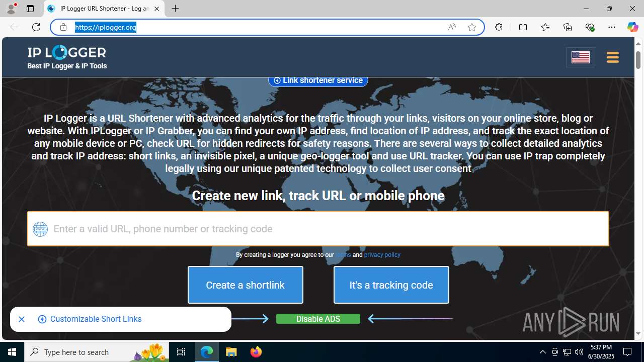Image resolution: width=644 pixels, height=362 pixels.
Task: Select the Link shortener service badge
Action: (x=318, y=80)
